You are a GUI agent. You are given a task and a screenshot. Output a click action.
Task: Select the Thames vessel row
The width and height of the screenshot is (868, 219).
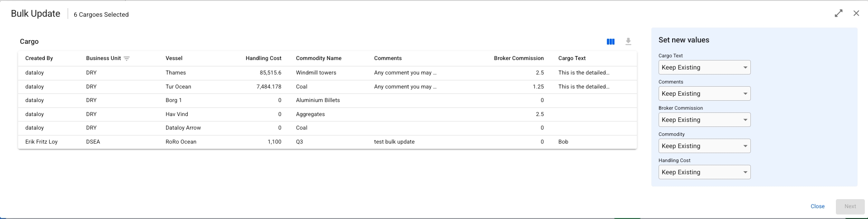pos(176,73)
